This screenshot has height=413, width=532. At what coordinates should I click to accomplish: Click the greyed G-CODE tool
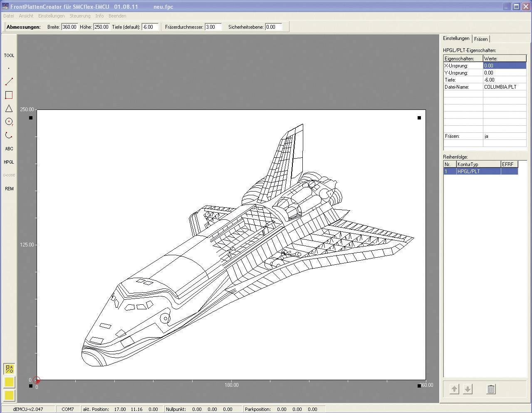coord(9,175)
